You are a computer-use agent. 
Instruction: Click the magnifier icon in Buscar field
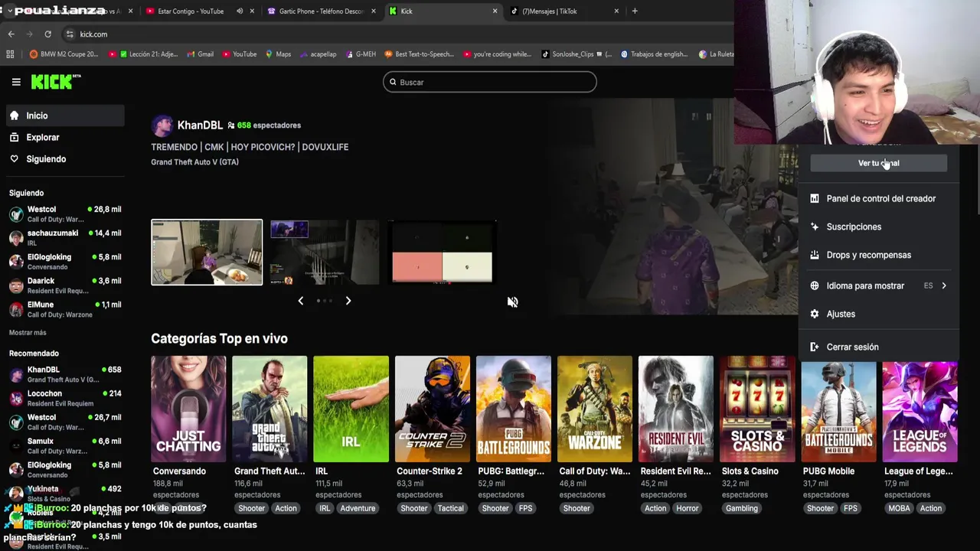click(x=393, y=82)
